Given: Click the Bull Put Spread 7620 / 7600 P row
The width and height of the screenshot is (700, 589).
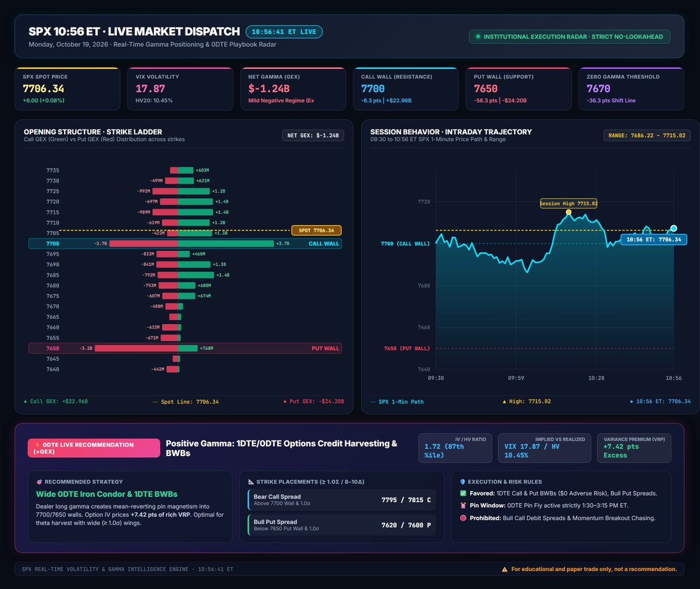Looking at the screenshot, I should 341,525.
